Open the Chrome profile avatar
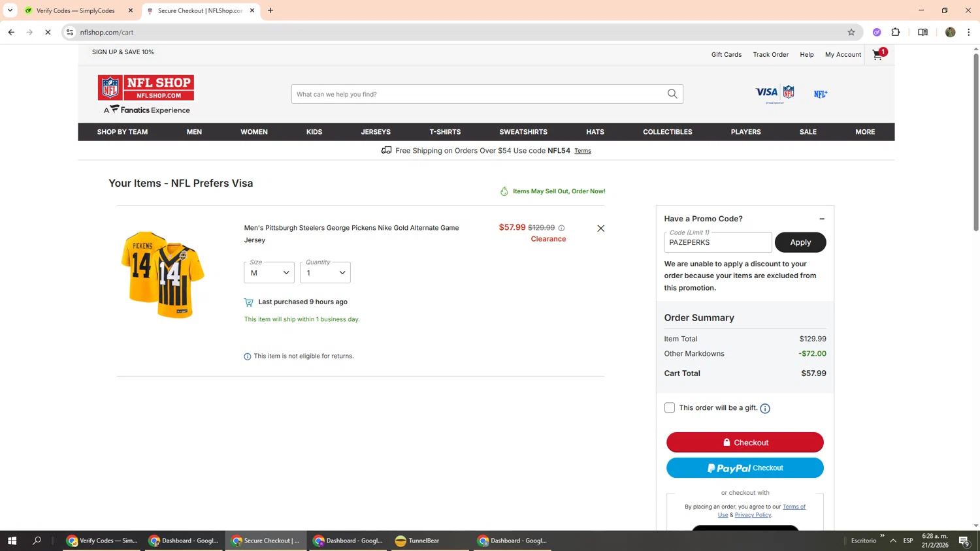The width and height of the screenshot is (980, 551). (x=950, y=32)
